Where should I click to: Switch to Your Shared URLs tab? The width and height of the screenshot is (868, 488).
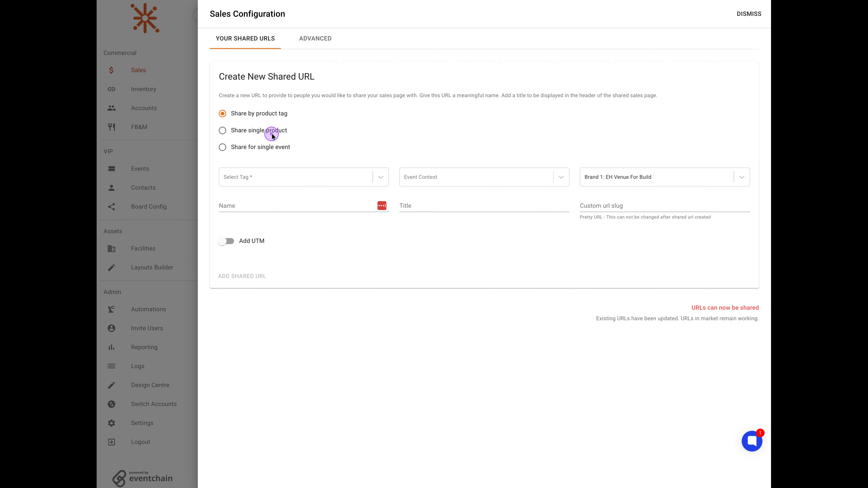[x=245, y=38]
